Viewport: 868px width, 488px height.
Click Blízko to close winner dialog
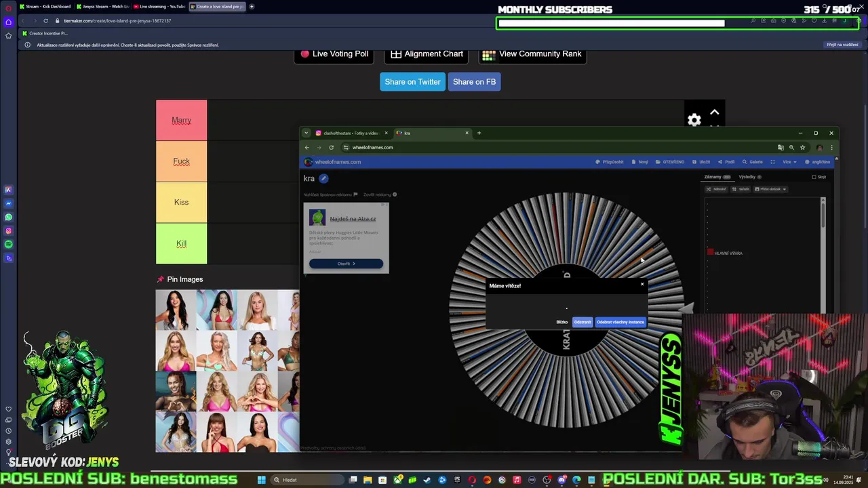coord(562,322)
